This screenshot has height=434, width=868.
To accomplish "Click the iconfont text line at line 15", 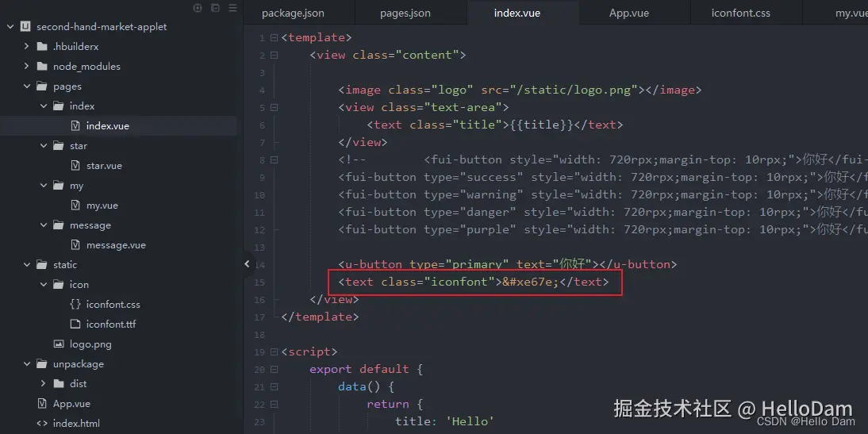I will 474,282.
